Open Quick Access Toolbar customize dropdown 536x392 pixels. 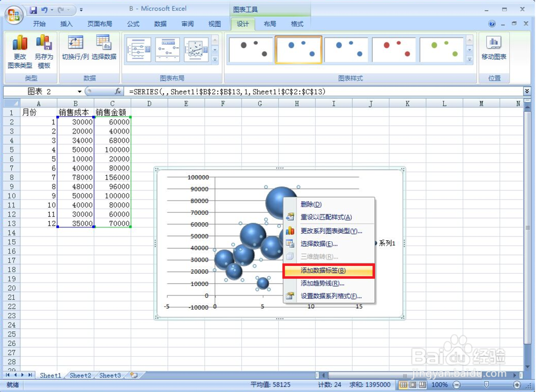coord(81,10)
